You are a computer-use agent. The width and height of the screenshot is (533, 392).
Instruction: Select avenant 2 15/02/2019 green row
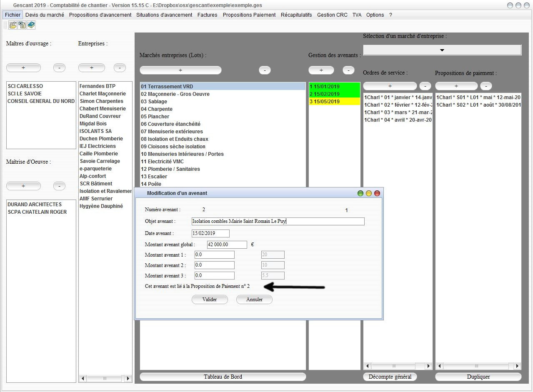click(334, 94)
